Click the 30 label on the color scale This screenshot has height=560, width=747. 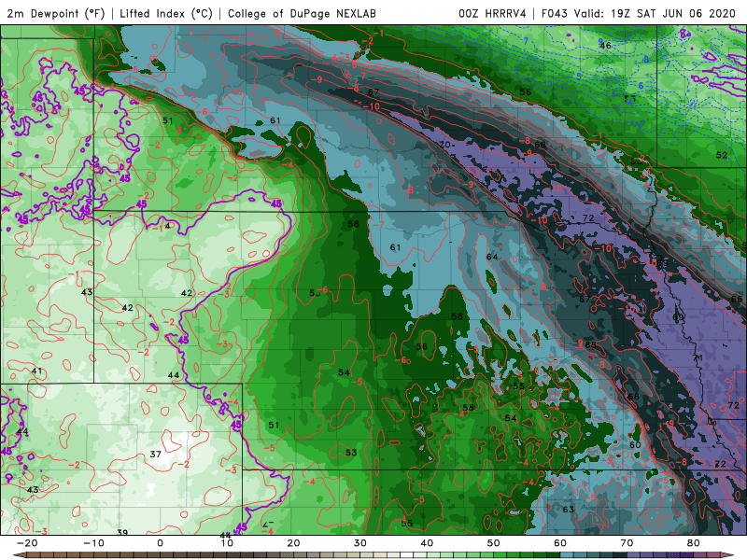pyautogui.click(x=360, y=543)
